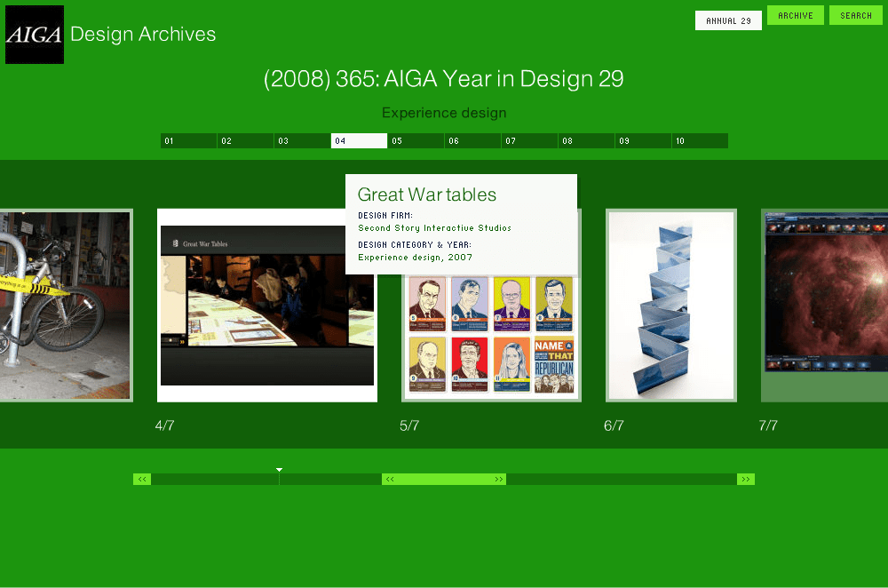
Task: Click the Great War tables title
Action: pos(427,195)
